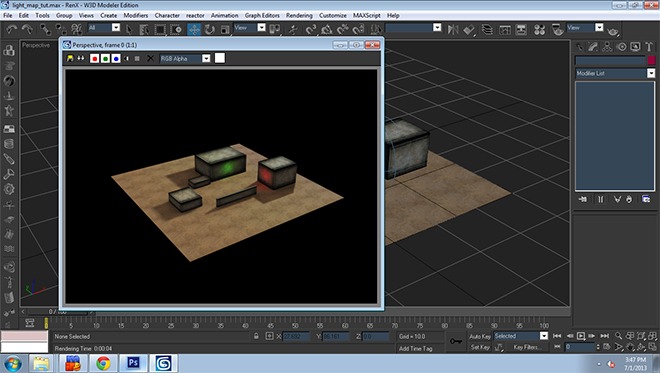Click the Key Filters button
Screen dimensions: 660x373
click(527, 347)
